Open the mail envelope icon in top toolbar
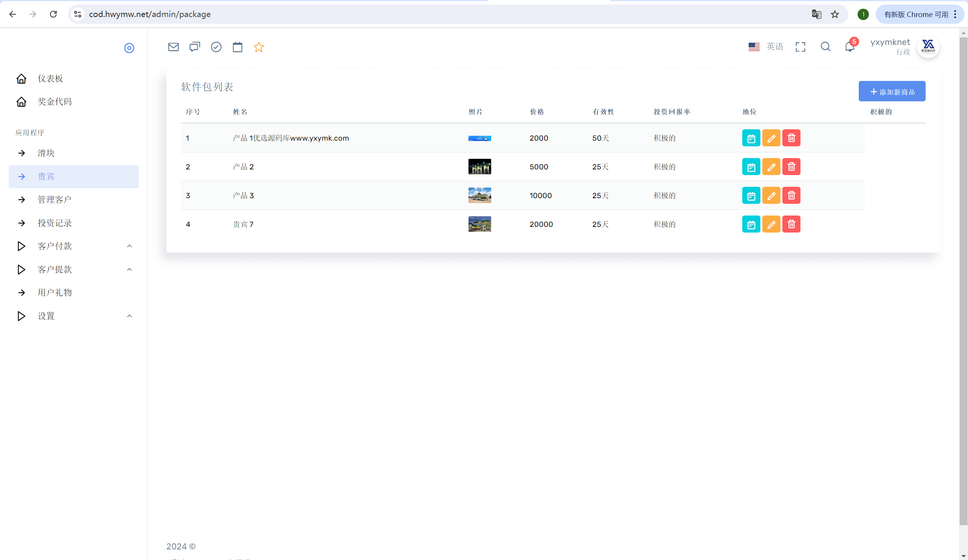The width and height of the screenshot is (968, 560). pos(173,47)
